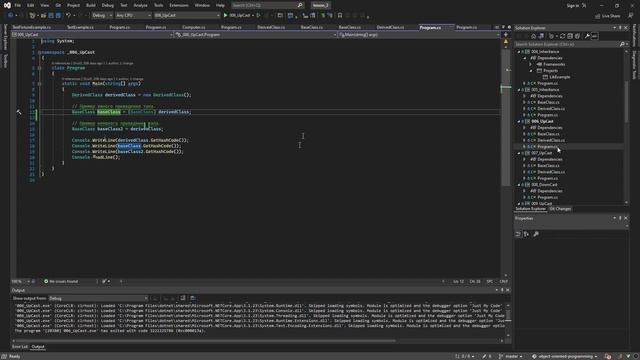The height and width of the screenshot is (360, 640).
Task: Click the Visual Studio logo icon
Action: click(x=7, y=5)
